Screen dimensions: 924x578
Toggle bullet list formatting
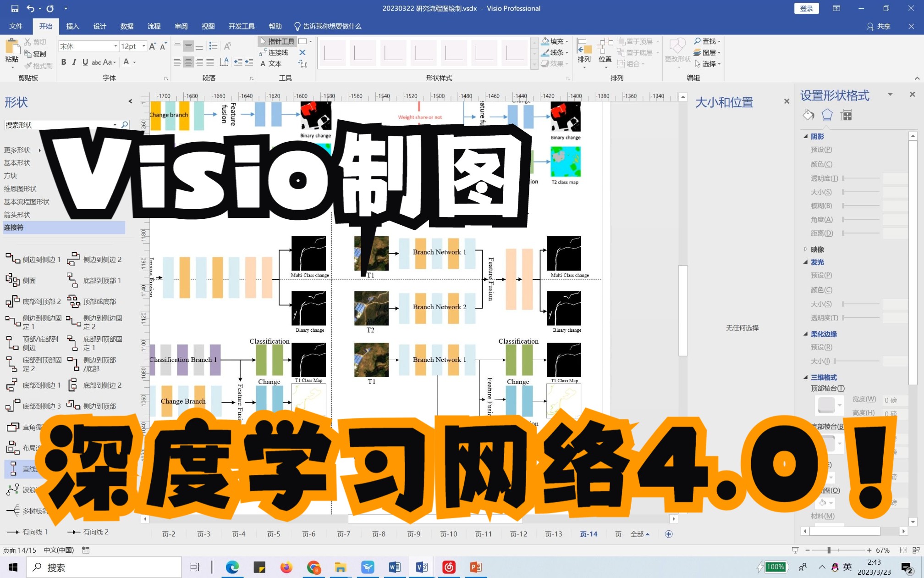click(213, 46)
